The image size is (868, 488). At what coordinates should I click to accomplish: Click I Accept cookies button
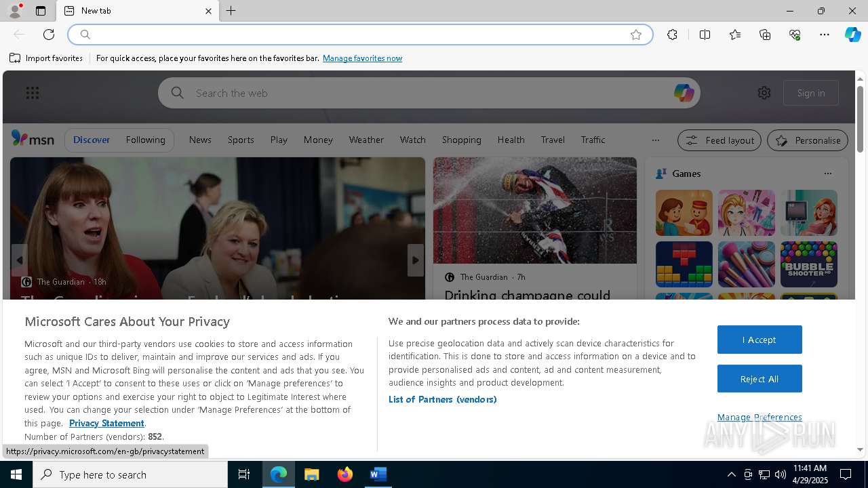coord(759,340)
